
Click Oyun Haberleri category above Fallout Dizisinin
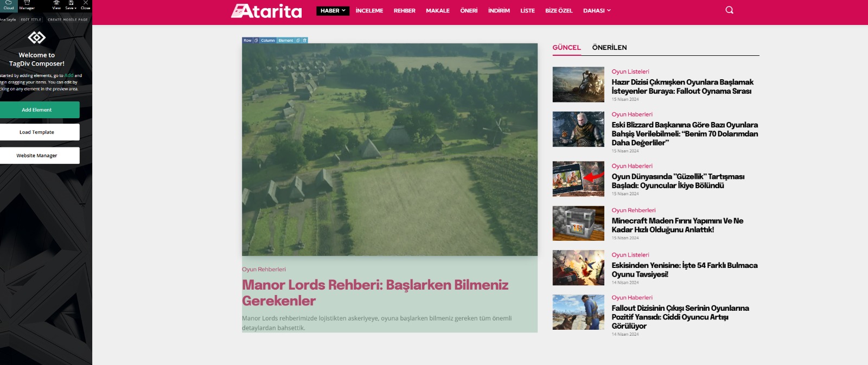tap(632, 298)
